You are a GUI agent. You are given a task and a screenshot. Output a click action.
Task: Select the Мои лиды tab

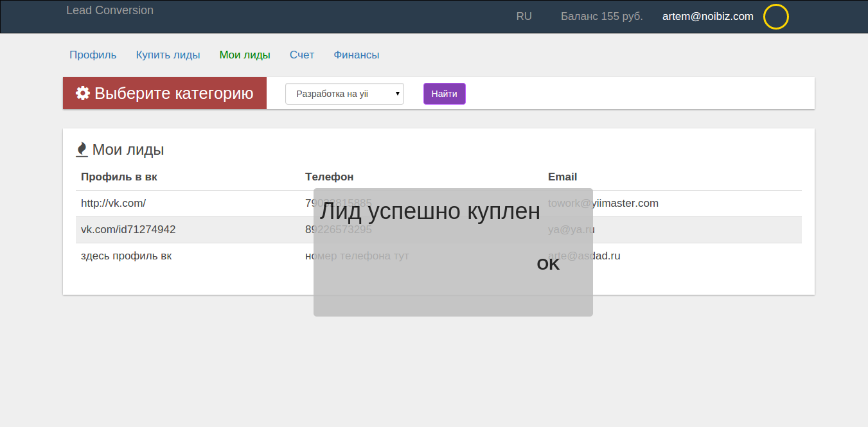coord(245,55)
